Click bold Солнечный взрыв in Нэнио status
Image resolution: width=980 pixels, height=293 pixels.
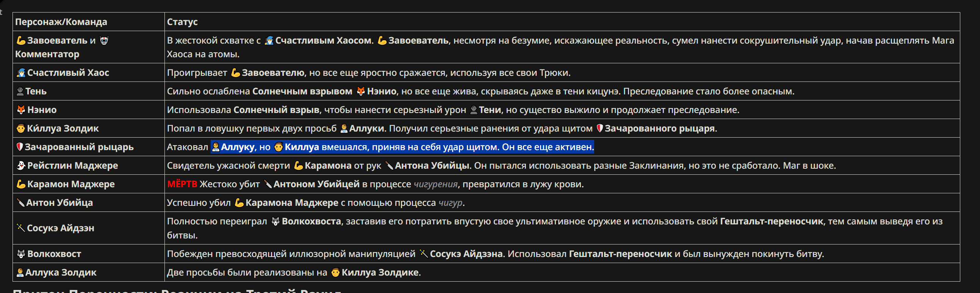coord(276,110)
